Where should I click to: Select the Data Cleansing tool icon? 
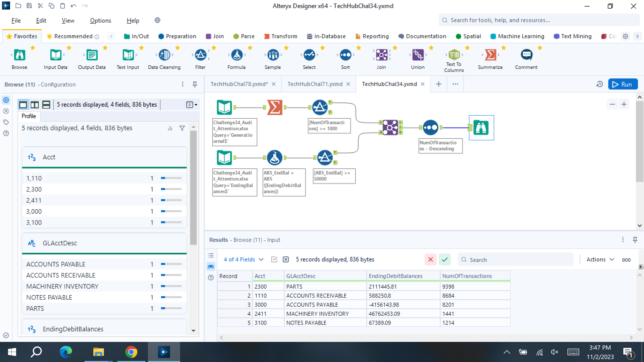164,55
